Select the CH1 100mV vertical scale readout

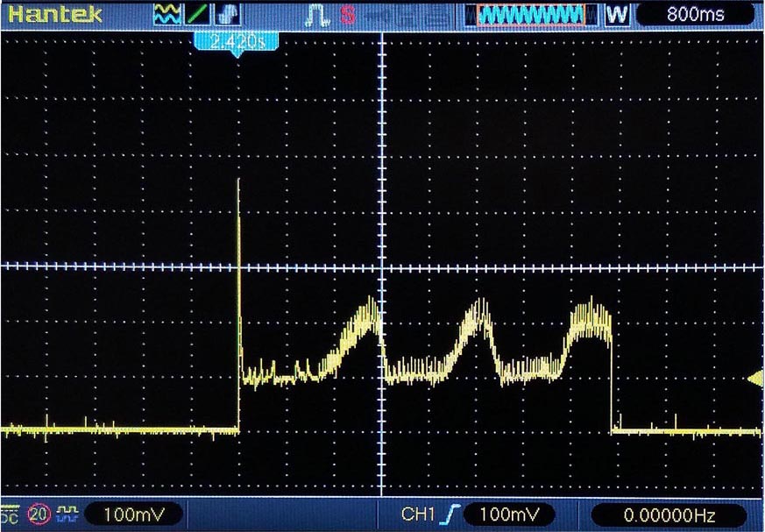[x=134, y=514]
